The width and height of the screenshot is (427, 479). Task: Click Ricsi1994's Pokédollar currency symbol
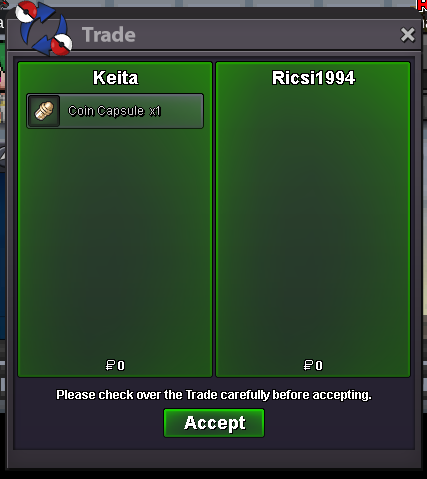[308, 365]
